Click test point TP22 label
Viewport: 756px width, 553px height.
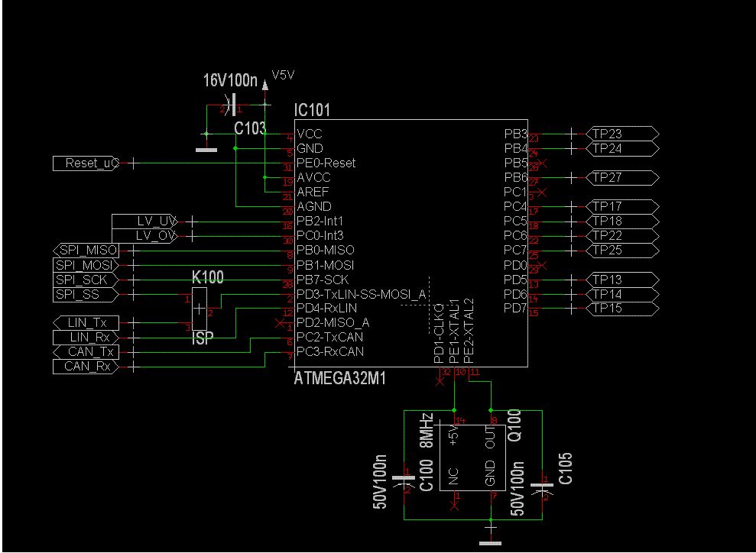pos(622,236)
